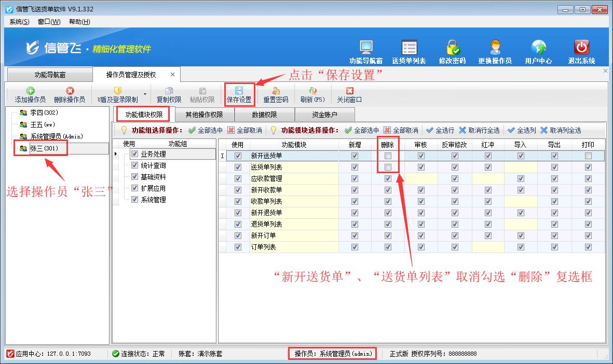The width and height of the screenshot is (613, 364).
Task: Toggle the 统计查询 function group checkbox
Action: [134, 165]
